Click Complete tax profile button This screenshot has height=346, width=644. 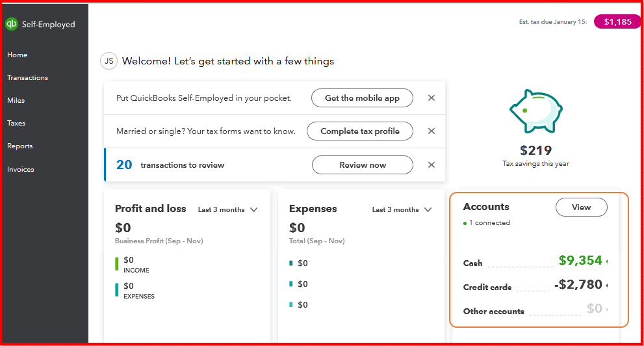[360, 131]
